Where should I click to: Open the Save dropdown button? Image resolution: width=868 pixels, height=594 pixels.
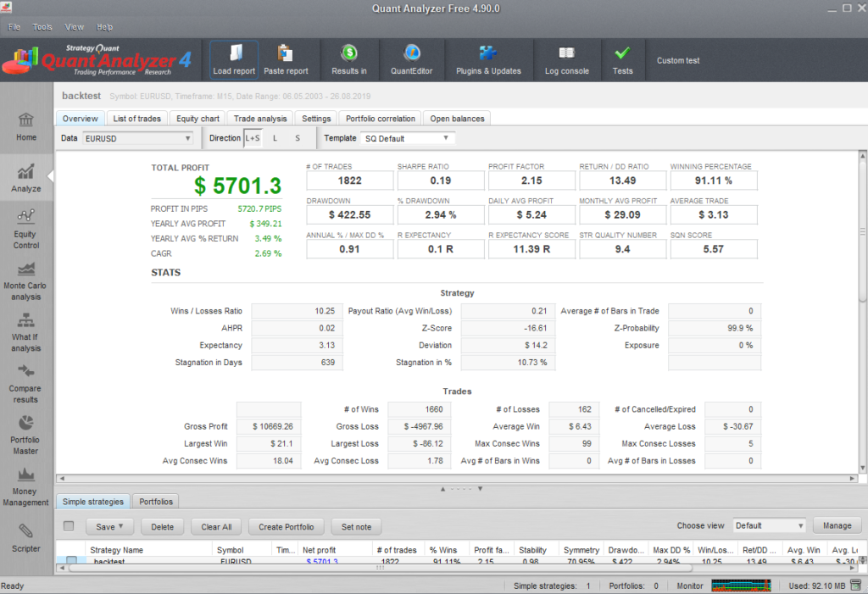point(109,526)
